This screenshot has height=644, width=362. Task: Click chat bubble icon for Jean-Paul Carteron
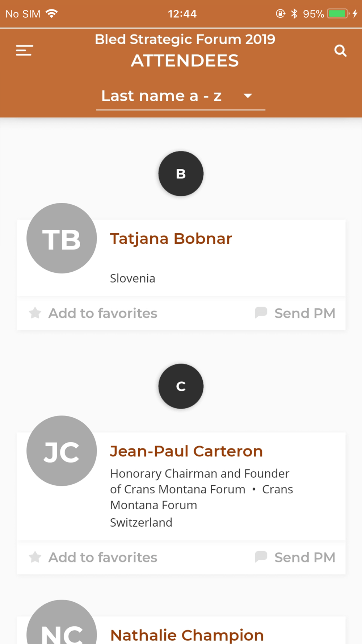click(x=261, y=557)
